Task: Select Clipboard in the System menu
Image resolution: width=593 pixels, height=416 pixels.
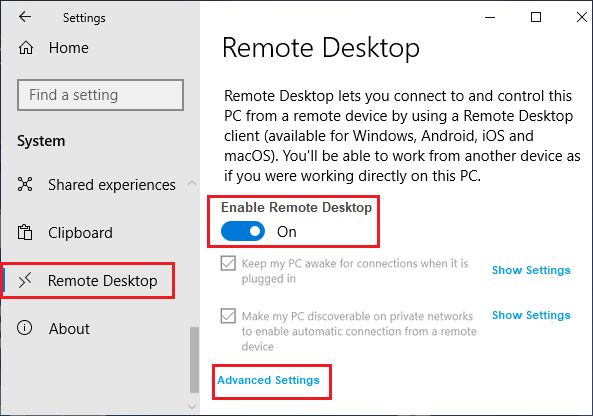Action: tap(80, 233)
